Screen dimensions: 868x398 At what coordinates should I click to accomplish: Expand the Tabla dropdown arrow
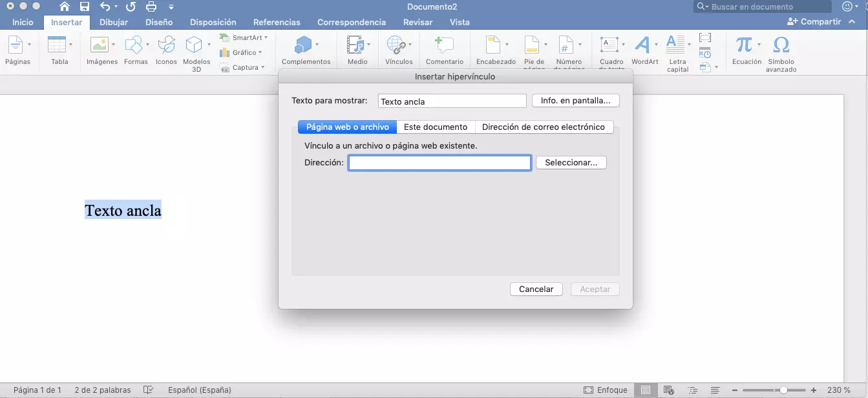click(71, 45)
